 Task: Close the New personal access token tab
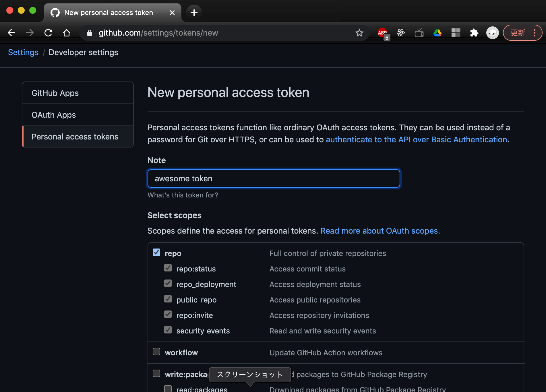pos(172,13)
